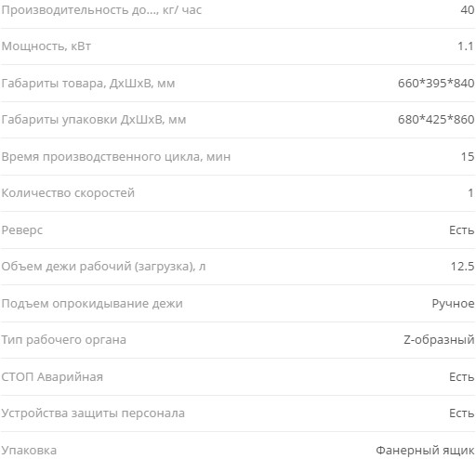Select the bowl volume value 12.5
This screenshot has height=459, width=476.
[462, 267]
